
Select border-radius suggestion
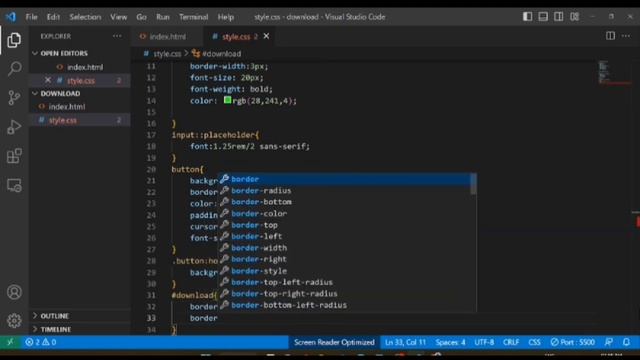coord(344,191)
